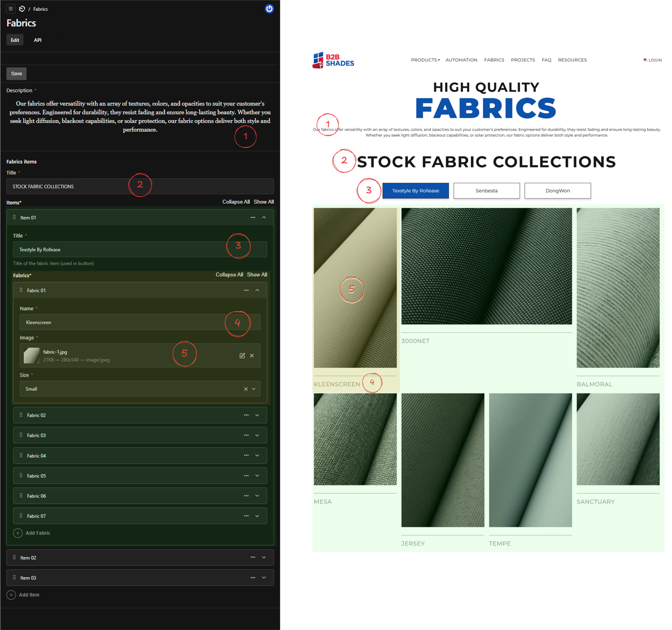
Task: Grab the Fabric 01 drag handle
Action: click(21, 290)
